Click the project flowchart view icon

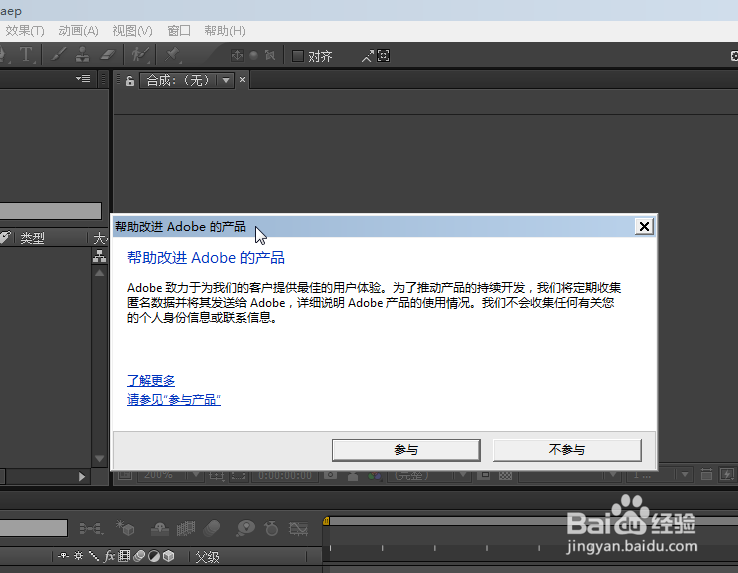(99, 256)
